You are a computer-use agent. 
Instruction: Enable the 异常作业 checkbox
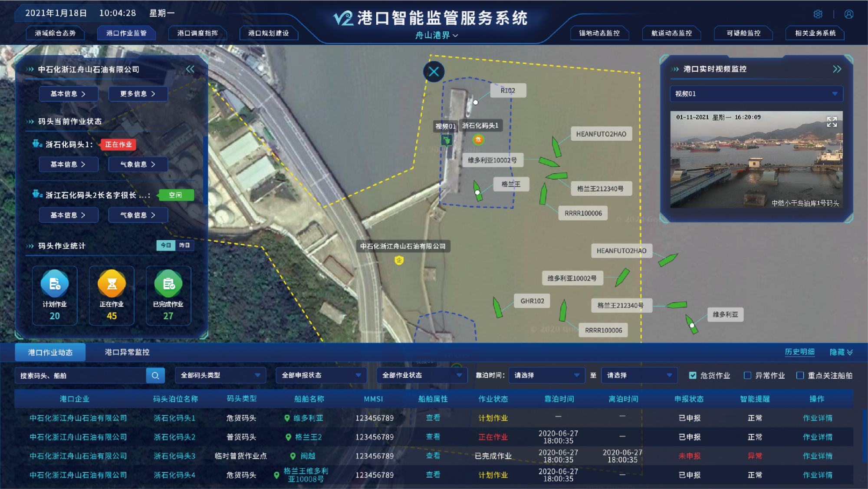747,375
